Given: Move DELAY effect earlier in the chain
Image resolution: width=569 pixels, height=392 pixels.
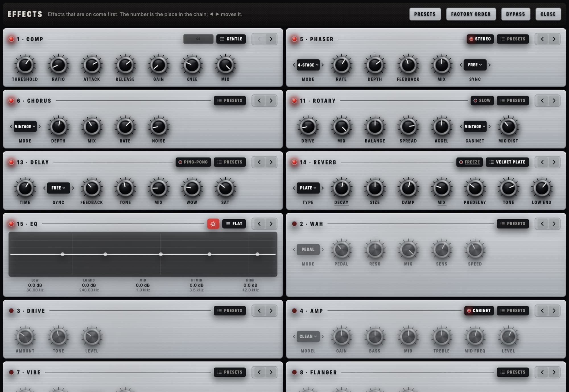Looking at the screenshot, I should click(x=259, y=162).
